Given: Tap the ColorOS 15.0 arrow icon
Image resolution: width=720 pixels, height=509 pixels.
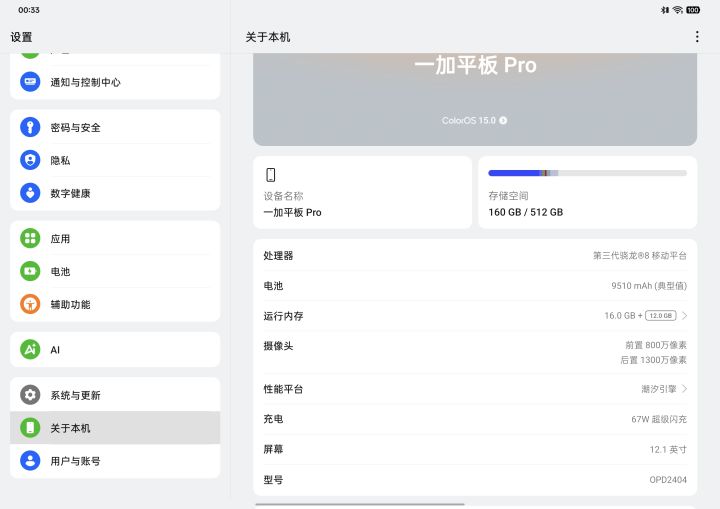Looking at the screenshot, I should 503,120.
